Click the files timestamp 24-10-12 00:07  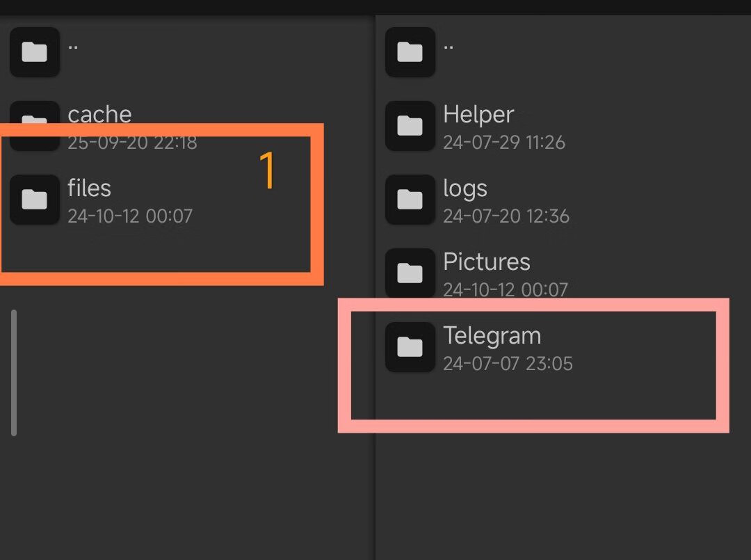[130, 216]
